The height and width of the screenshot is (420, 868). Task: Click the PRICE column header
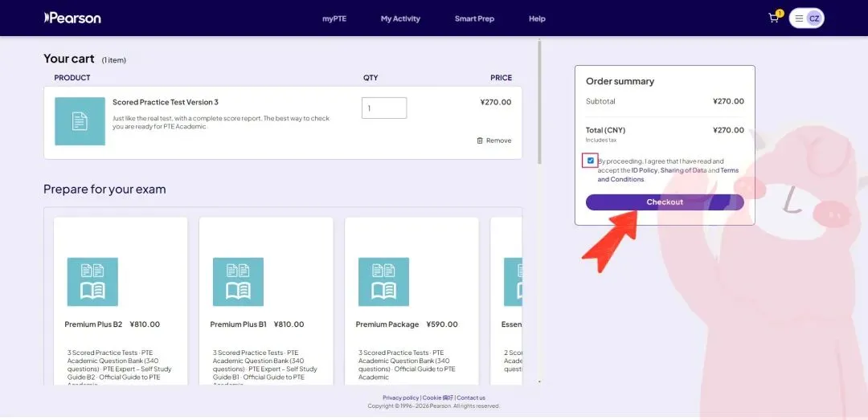[x=502, y=78]
